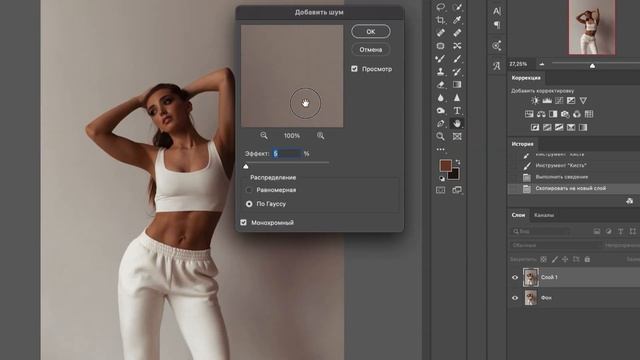Select the Gradient tool
The height and width of the screenshot is (360, 640).
pyautogui.click(x=457, y=84)
